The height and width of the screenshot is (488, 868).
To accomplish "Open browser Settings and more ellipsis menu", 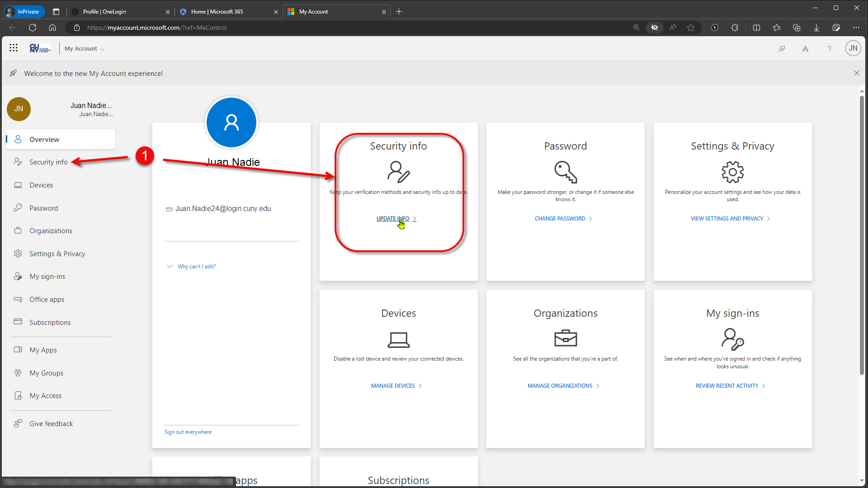I will 856,28.
